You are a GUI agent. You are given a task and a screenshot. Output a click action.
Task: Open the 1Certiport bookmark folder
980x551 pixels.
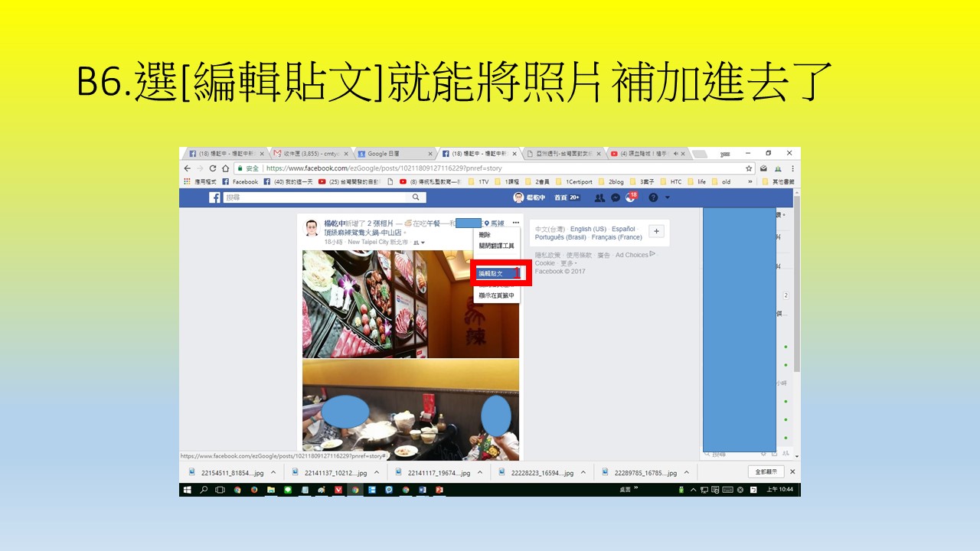coord(573,182)
